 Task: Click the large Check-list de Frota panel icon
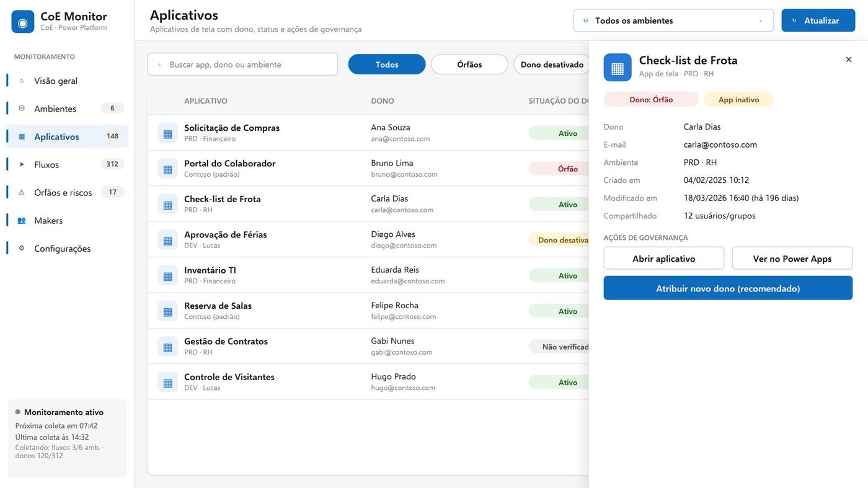point(618,68)
